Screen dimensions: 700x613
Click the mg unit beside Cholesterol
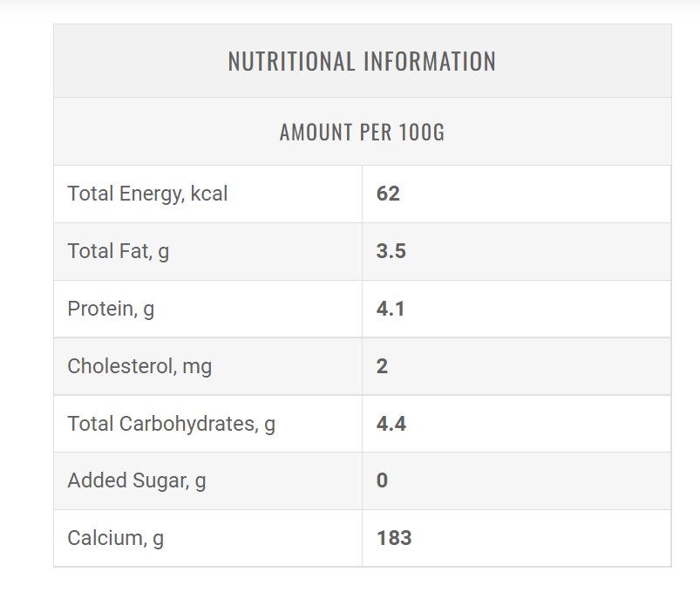click(x=197, y=367)
